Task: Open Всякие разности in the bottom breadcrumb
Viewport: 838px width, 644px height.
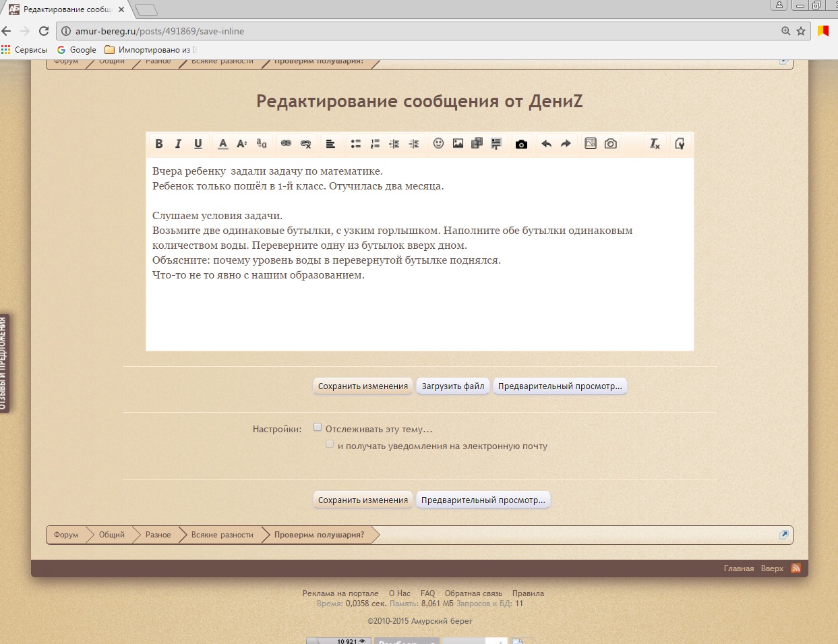Action: (x=222, y=535)
